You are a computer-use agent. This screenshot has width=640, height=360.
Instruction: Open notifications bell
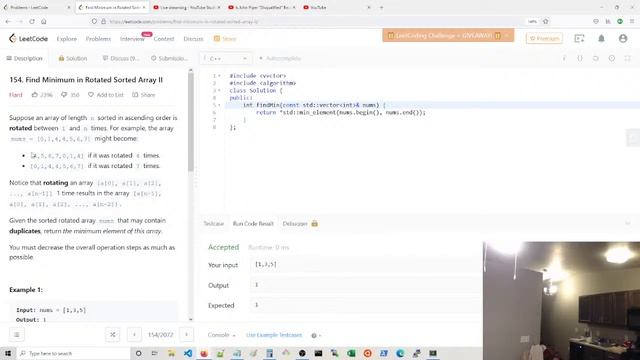click(601, 38)
